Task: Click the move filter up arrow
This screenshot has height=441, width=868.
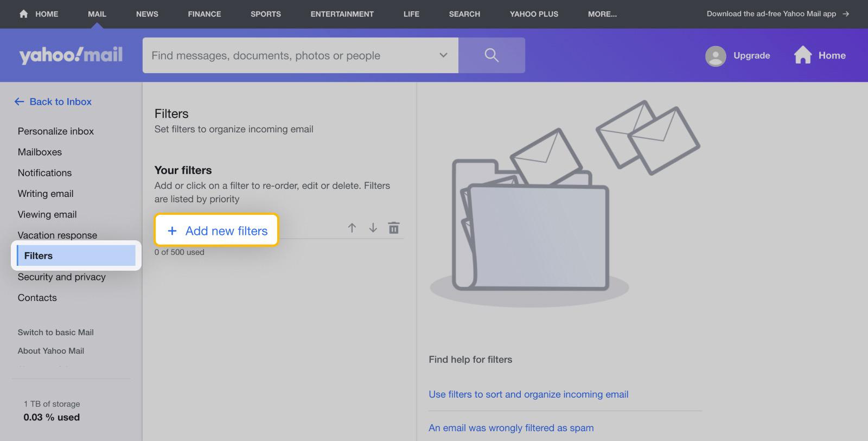Action: 352,228
